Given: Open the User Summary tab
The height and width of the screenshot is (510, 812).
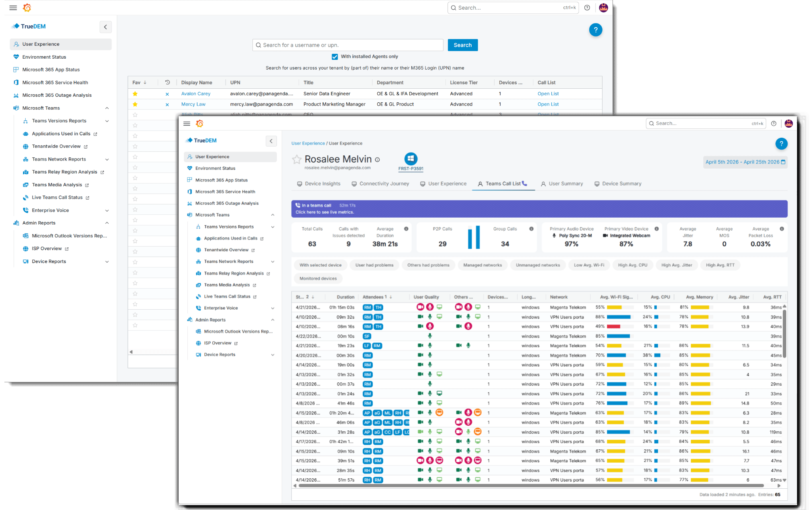Looking at the screenshot, I should click(x=562, y=184).
